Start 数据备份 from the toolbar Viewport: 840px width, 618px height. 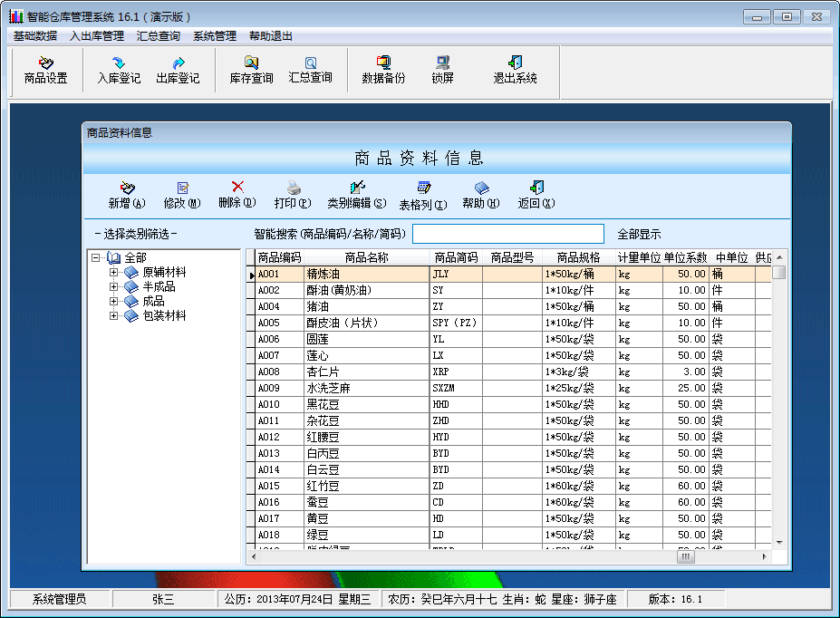point(383,70)
